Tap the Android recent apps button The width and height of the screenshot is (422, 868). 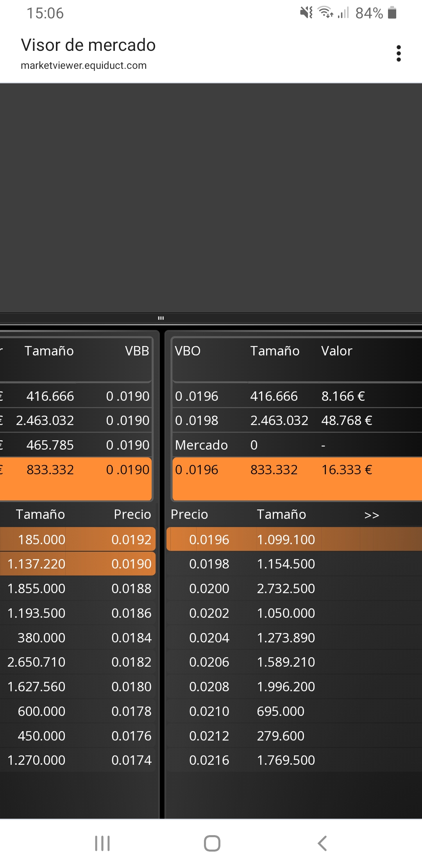click(x=102, y=843)
